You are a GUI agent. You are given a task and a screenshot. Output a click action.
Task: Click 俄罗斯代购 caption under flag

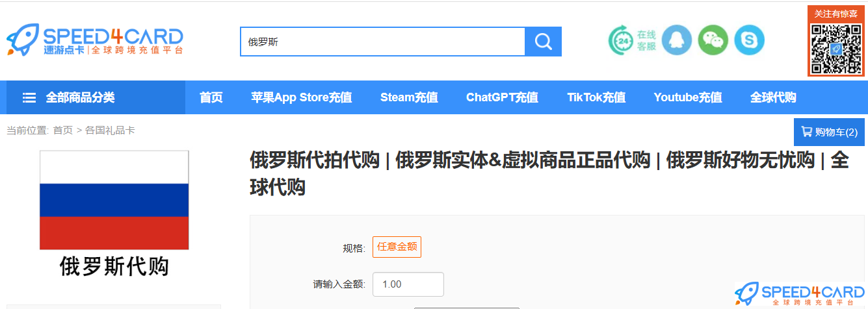click(114, 267)
